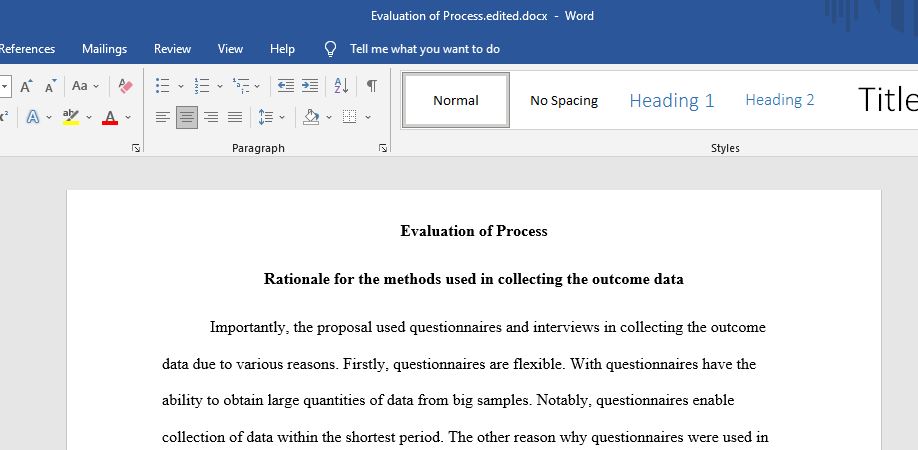Open the View tab

(230, 49)
